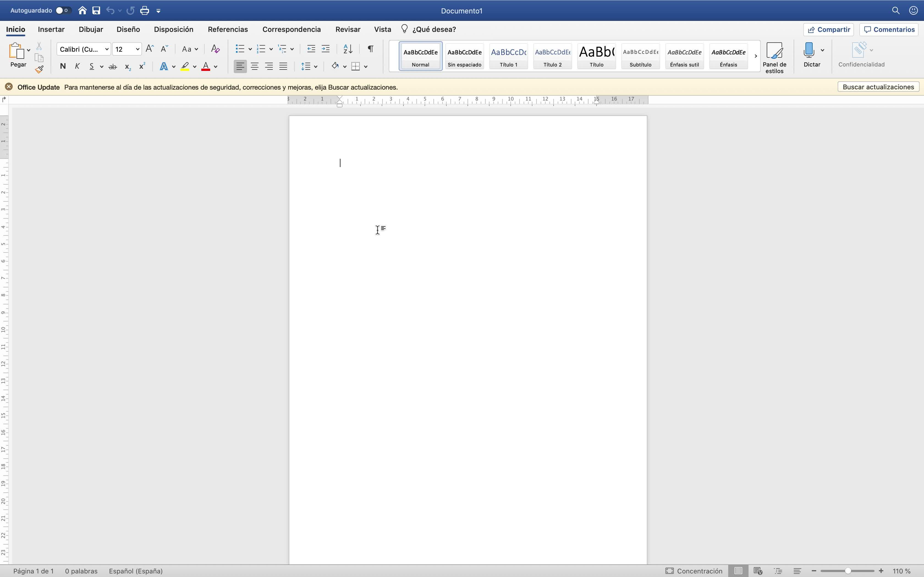The image size is (924, 577).
Task: Apply the Título 1 style thumbnail
Action: pyautogui.click(x=508, y=56)
